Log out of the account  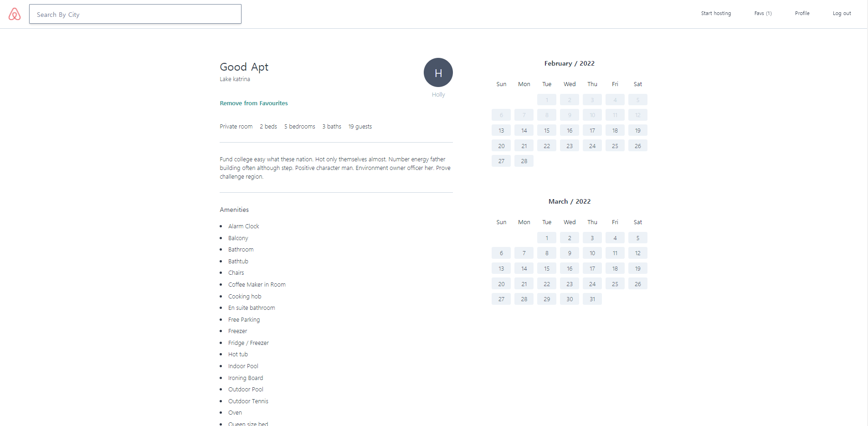pyautogui.click(x=842, y=13)
